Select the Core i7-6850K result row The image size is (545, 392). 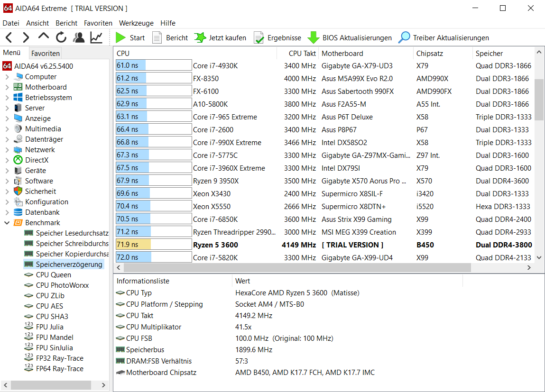pos(323,219)
